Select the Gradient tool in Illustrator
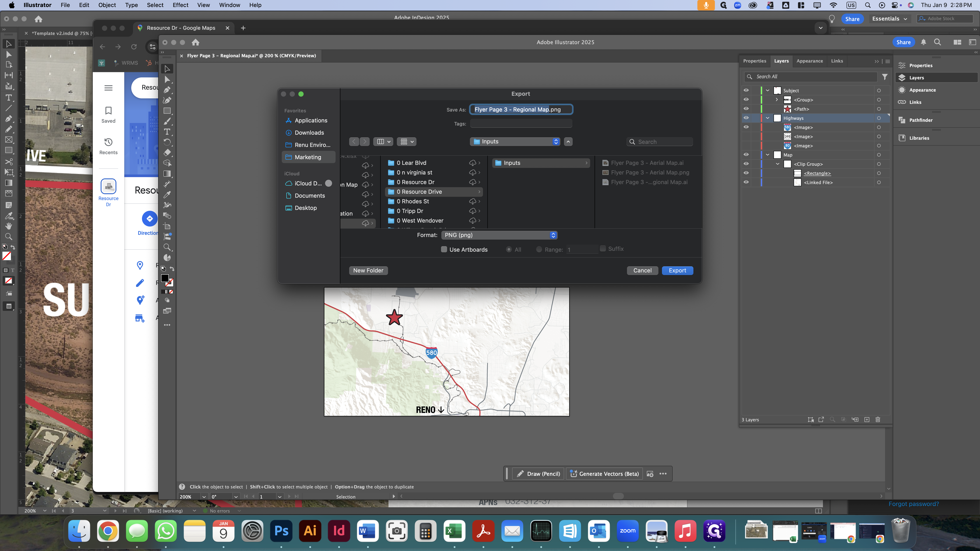The image size is (980, 551). pyautogui.click(x=167, y=174)
